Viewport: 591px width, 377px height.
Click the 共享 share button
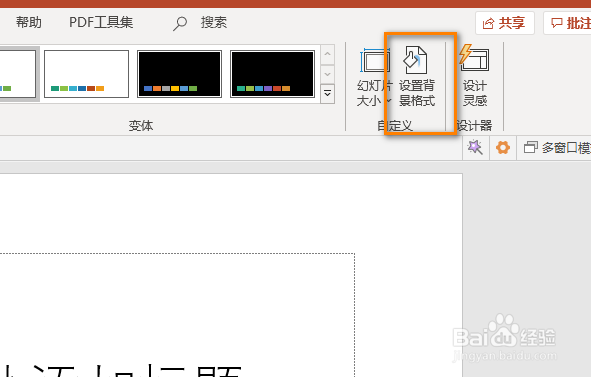coord(505,23)
